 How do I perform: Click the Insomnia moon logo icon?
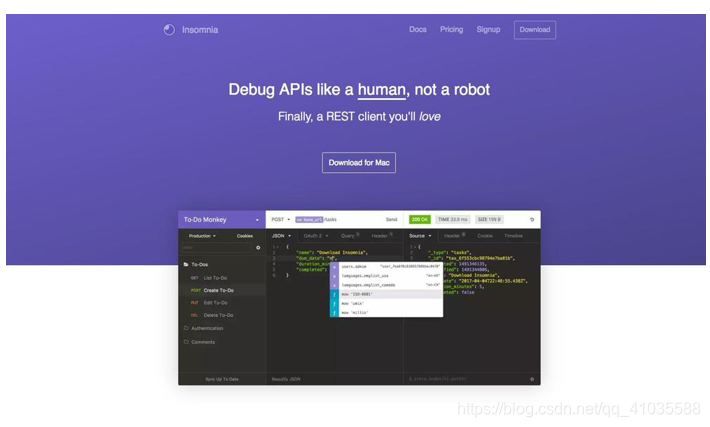(x=169, y=30)
